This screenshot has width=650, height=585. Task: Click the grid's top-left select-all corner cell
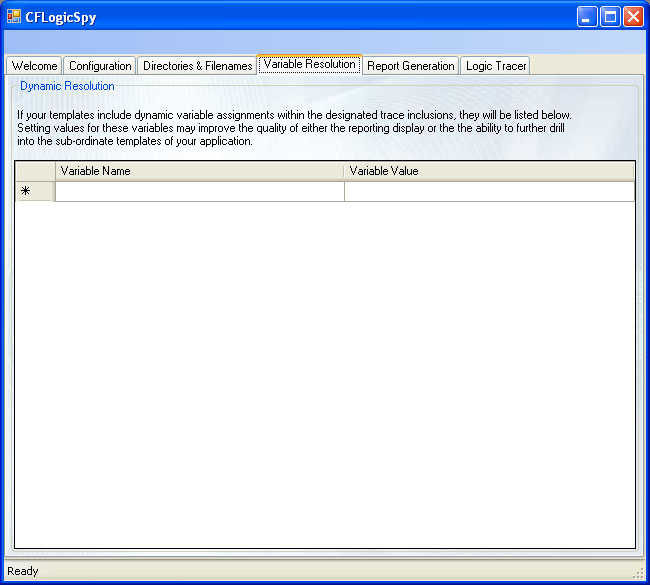35,171
